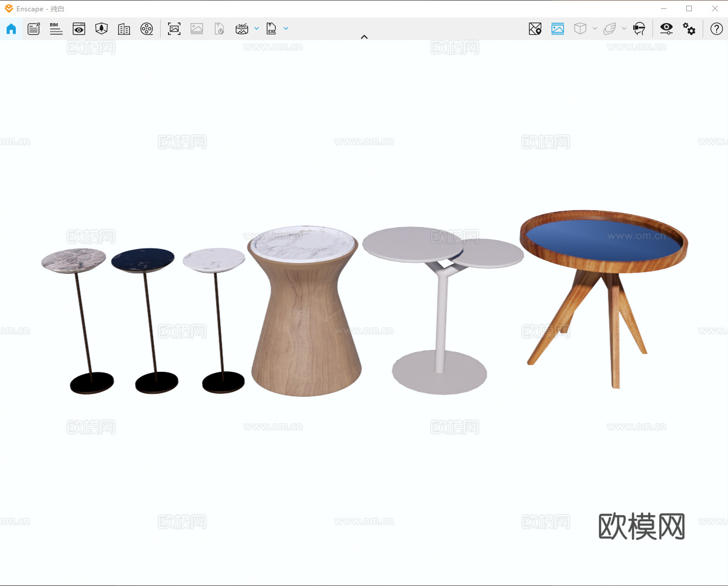Open the Asset Library buildings icon
Viewport: 728px width, 586px height.
[x=124, y=29]
